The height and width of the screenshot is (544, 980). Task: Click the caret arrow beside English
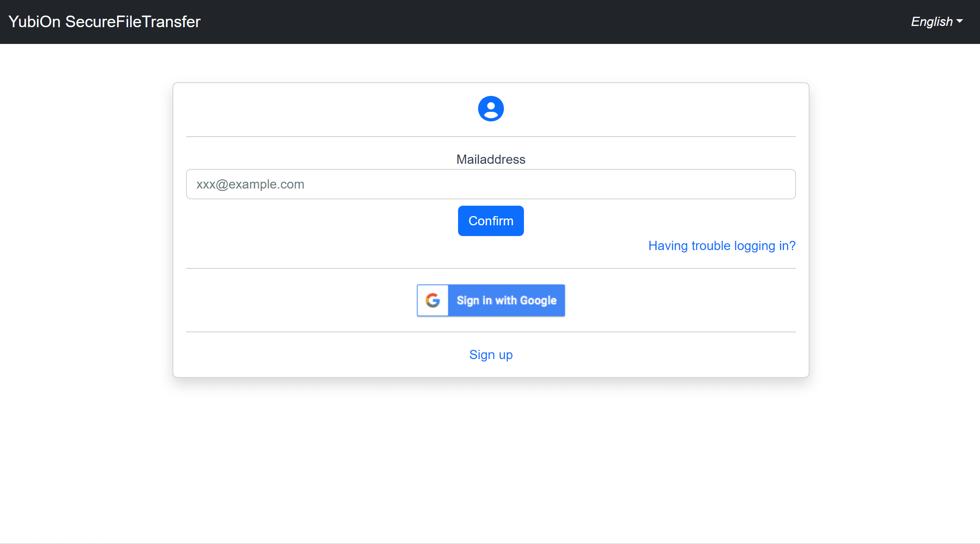tap(960, 21)
